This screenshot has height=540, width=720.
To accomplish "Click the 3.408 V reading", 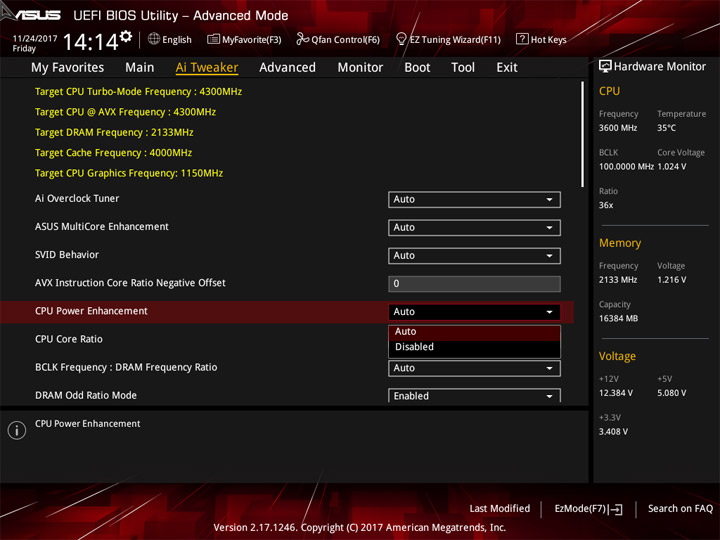I will [613, 432].
